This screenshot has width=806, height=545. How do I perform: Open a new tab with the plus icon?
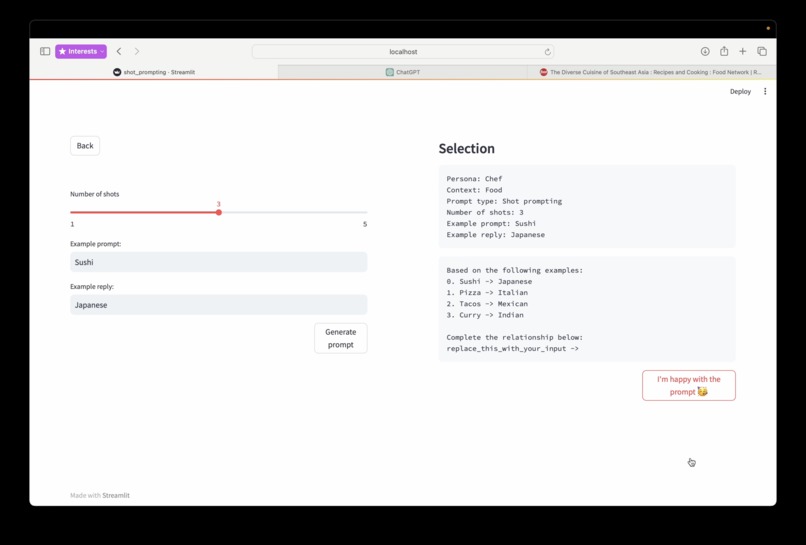[742, 51]
